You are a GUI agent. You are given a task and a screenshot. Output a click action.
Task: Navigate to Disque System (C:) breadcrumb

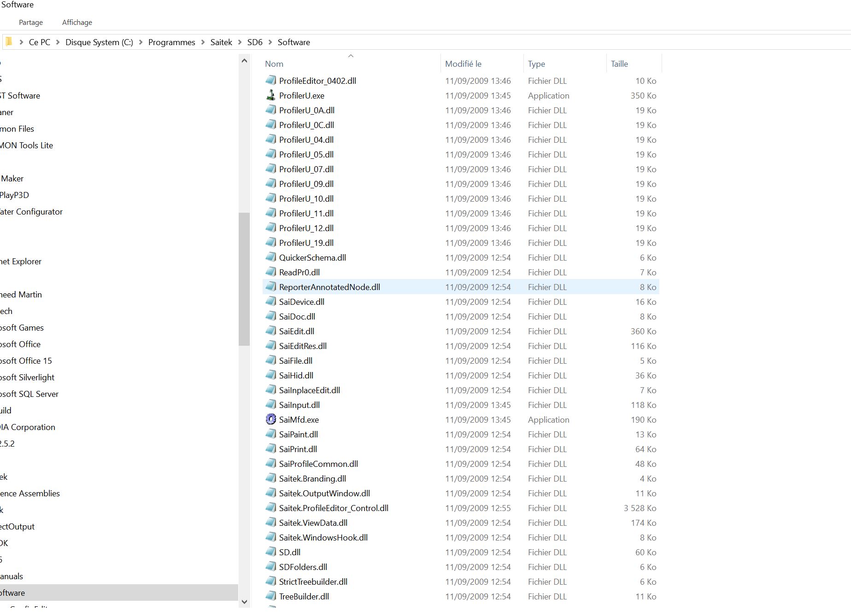coord(99,42)
